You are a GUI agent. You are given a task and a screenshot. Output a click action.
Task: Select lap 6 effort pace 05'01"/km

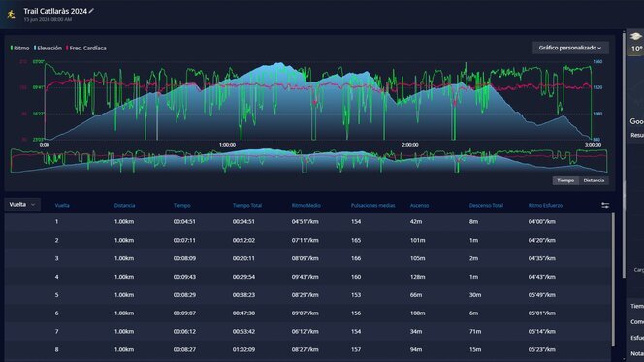[x=542, y=313]
